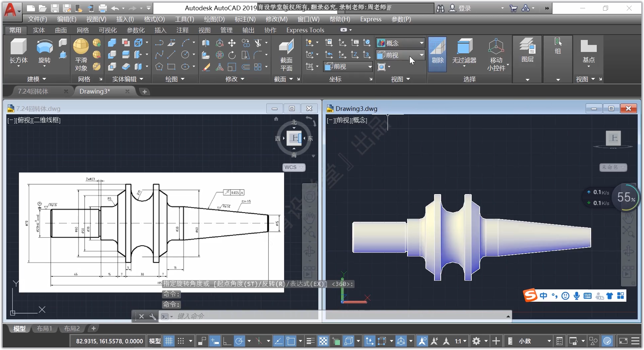This screenshot has width=644, height=350.
Task: Switch to the 可视化 ribbon tab
Action: point(107,30)
